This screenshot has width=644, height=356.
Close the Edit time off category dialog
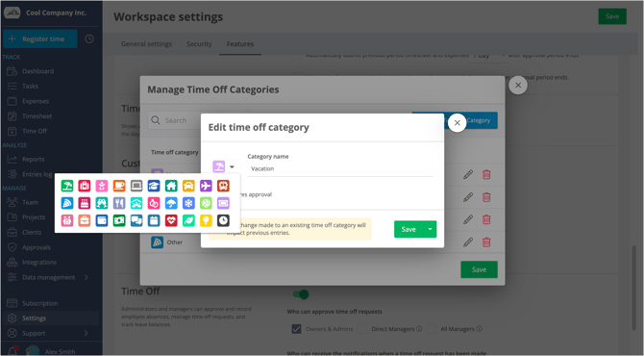458,123
